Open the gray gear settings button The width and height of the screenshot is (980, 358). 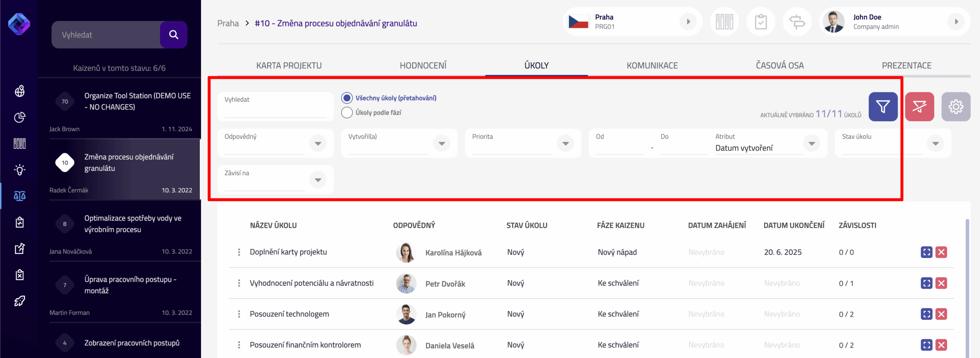[955, 107]
